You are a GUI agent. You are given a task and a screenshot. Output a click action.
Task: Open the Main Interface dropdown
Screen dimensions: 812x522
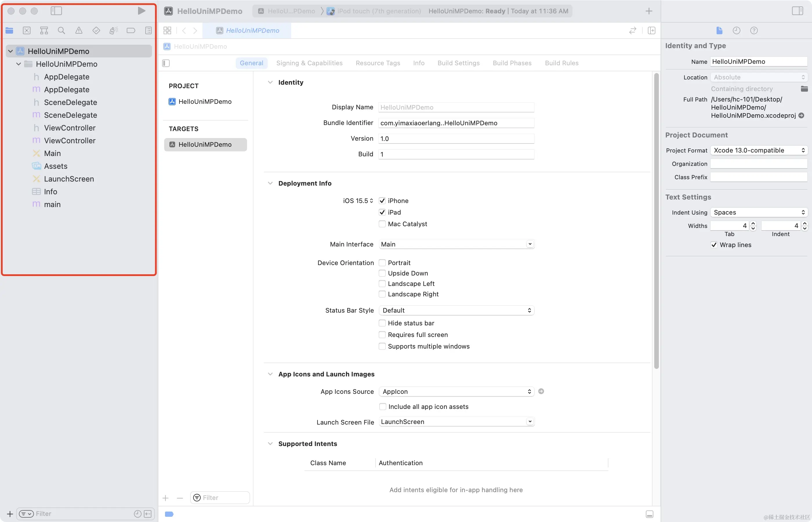456,244
